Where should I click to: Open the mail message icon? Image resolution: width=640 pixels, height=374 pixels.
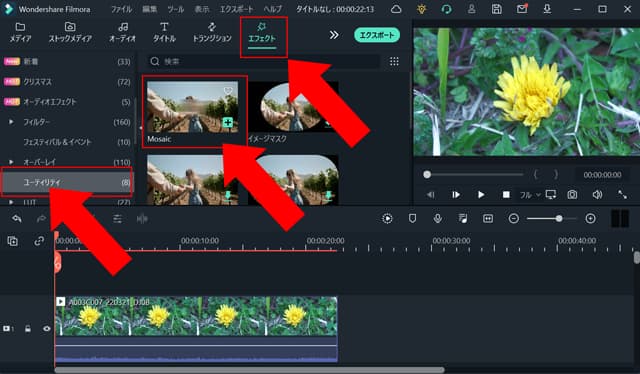(x=522, y=9)
